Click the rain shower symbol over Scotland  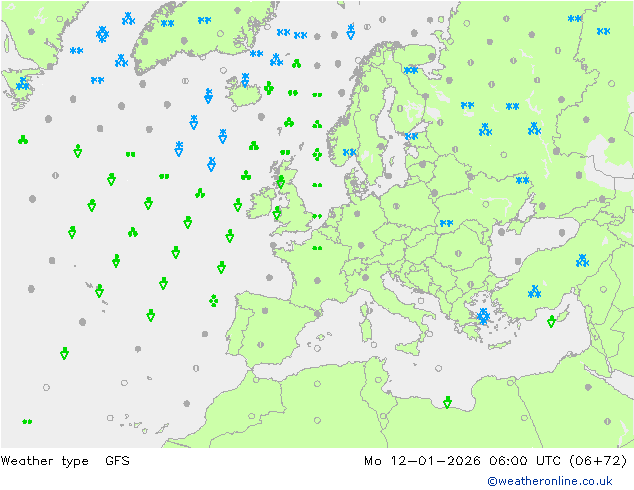pyautogui.click(x=281, y=182)
